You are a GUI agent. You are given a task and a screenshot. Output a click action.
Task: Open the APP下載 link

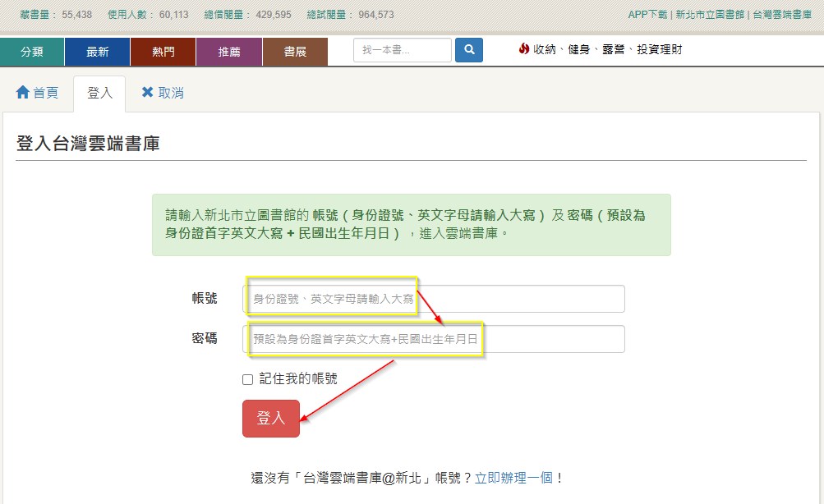tap(647, 15)
